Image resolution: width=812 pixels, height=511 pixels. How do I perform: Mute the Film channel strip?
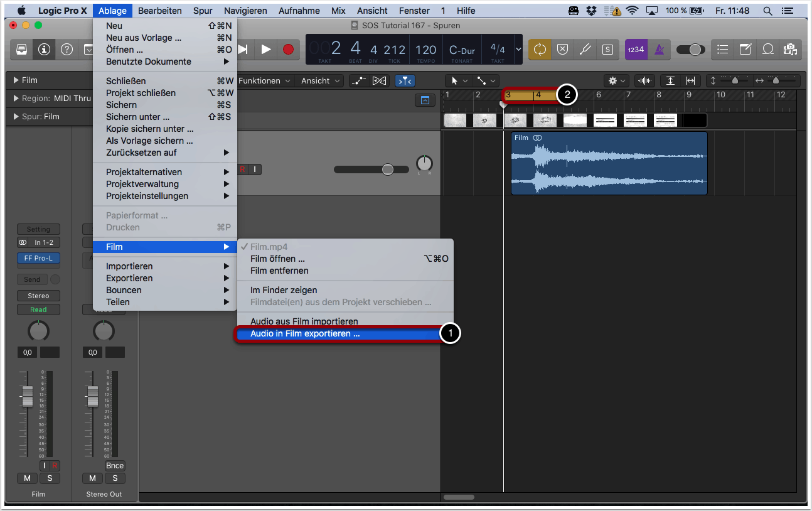27,478
